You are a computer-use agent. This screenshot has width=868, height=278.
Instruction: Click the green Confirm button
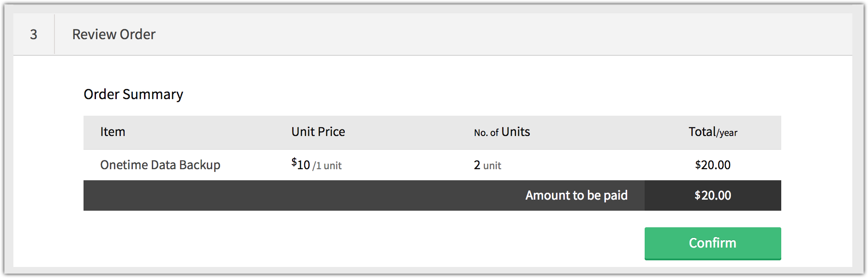click(712, 243)
